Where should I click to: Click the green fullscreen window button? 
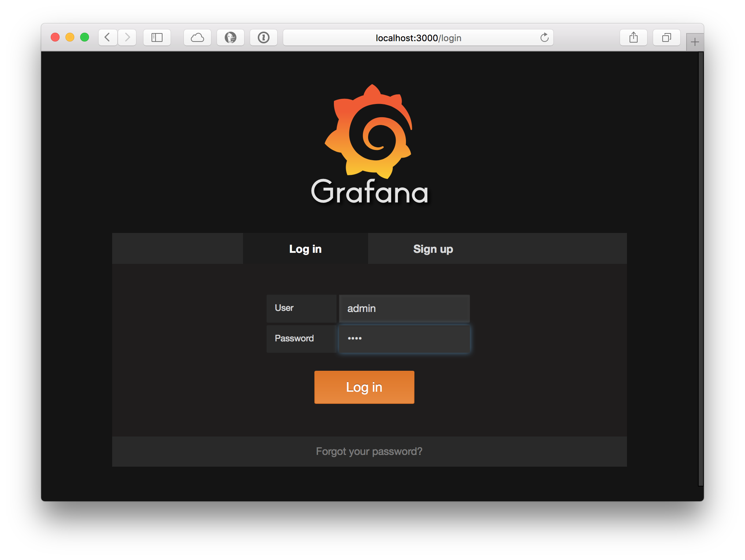[85, 37]
